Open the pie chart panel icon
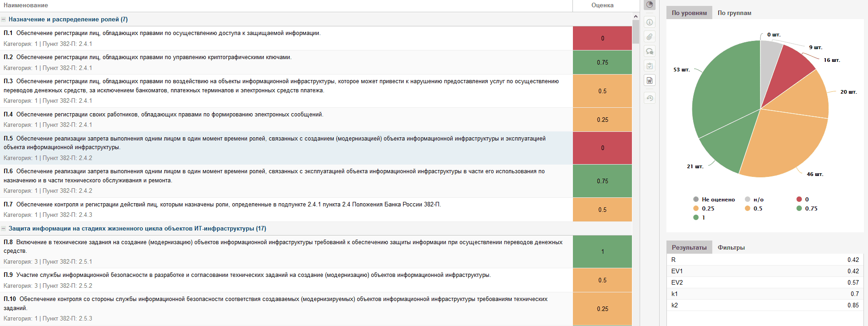The width and height of the screenshot is (868, 326). pos(650,5)
